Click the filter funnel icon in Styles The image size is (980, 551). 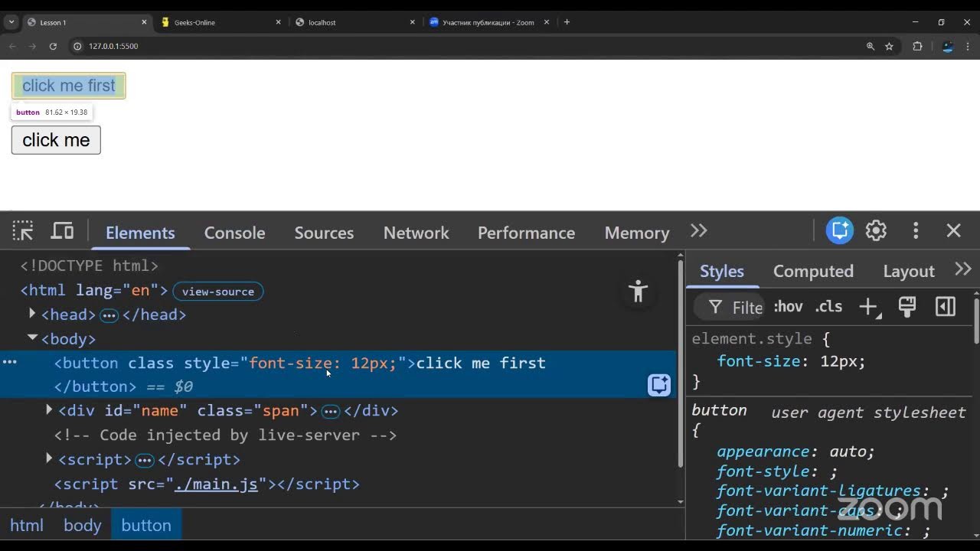715,307
